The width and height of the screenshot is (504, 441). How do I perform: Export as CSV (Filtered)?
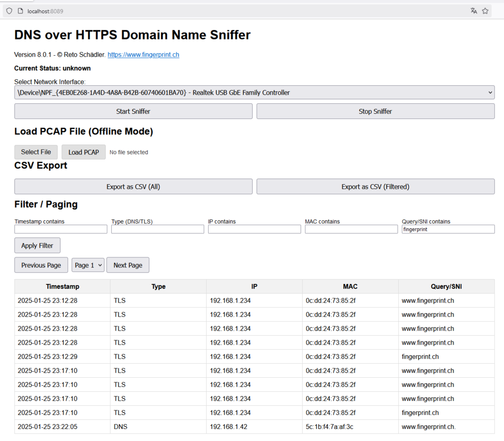tap(376, 187)
